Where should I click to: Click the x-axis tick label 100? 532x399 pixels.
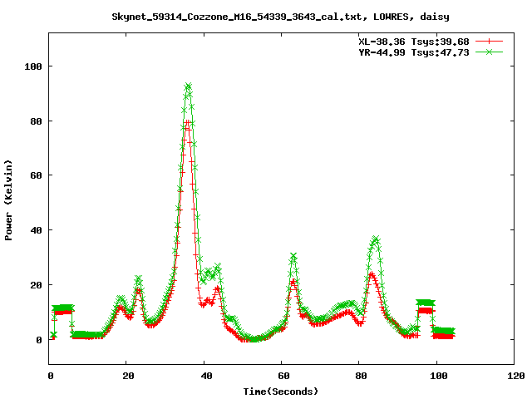point(439,376)
